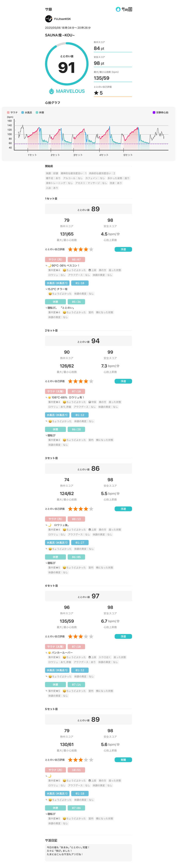Viewport: 177px width, 868px height.
Task: Click the purple 安静時心拍 legend swatch
Action: [154, 112]
